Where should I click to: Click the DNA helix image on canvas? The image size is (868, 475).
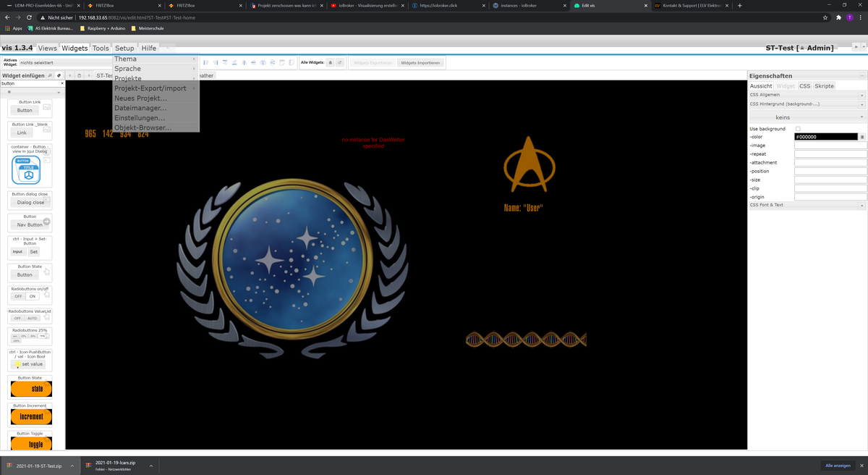pyautogui.click(x=526, y=339)
